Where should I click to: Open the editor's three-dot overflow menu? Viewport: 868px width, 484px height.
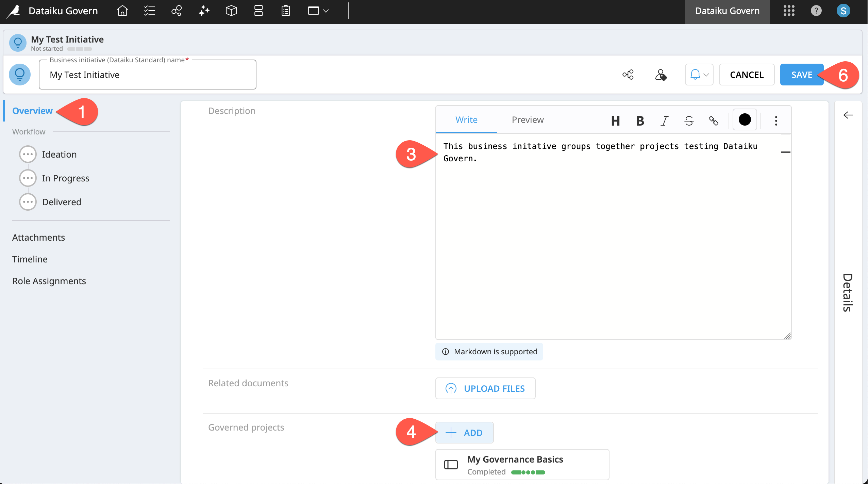[x=776, y=120]
